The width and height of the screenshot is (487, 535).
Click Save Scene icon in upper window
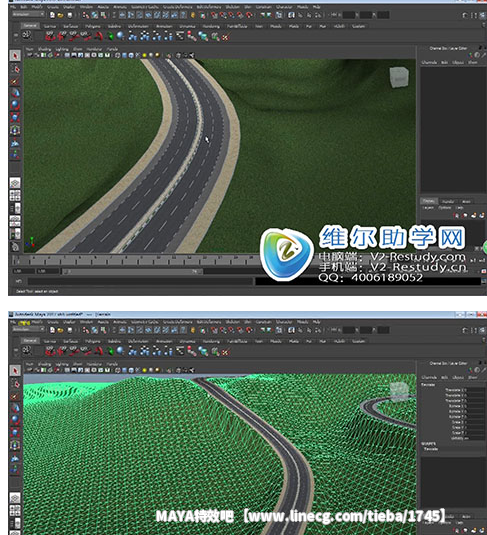click(x=69, y=15)
